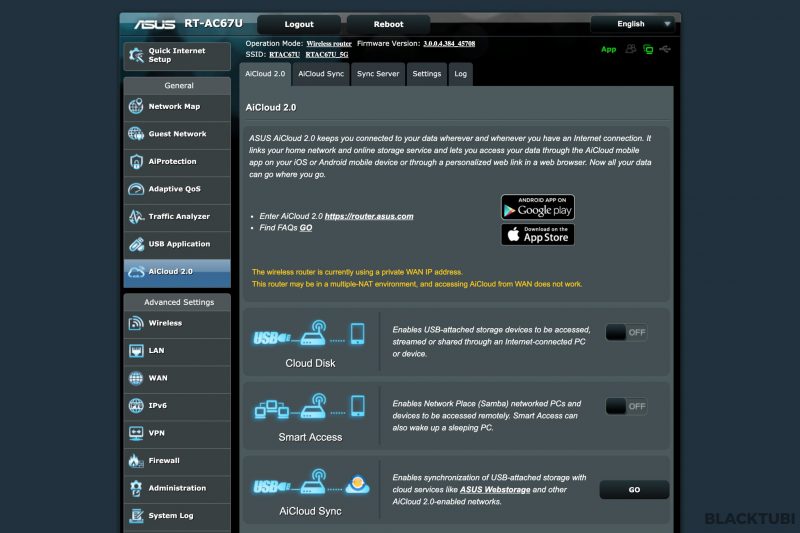Image resolution: width=800 pixels, height=533 pixels.
Task: Switch to the Settings tab
Action: point(427,74)
